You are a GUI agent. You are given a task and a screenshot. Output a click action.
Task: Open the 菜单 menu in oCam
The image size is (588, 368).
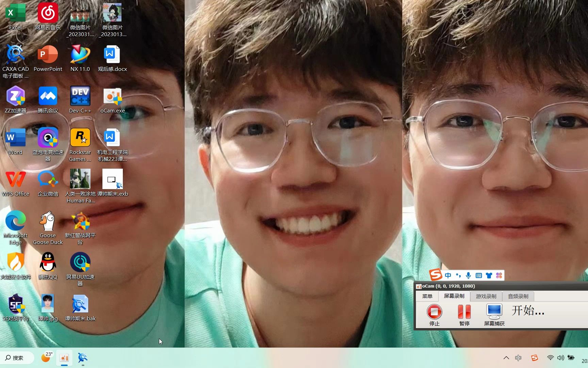(427, 296)
